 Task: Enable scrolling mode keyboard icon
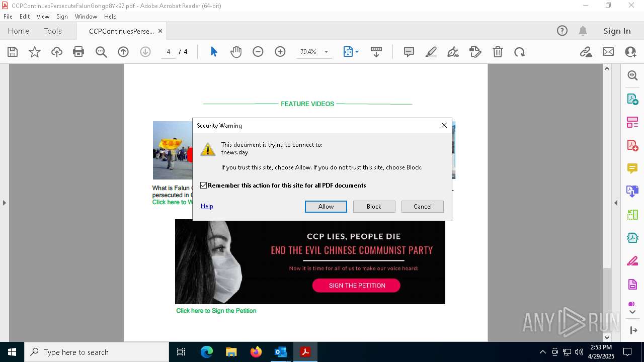pos(376,52)
